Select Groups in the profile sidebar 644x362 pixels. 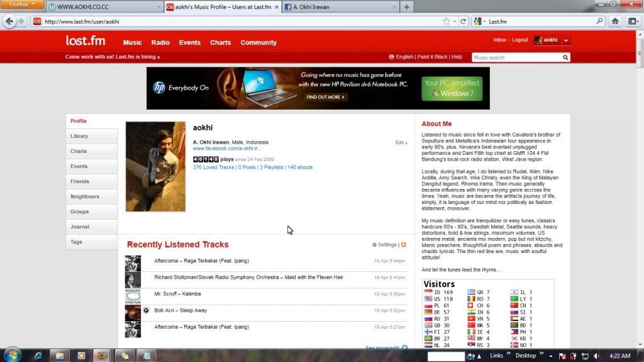coord(92,212)
